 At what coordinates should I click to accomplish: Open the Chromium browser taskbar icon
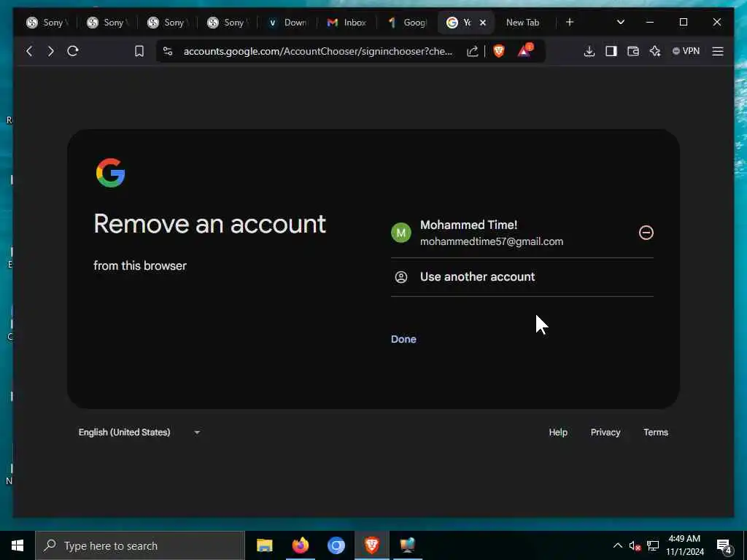click(x=336, y=545)
